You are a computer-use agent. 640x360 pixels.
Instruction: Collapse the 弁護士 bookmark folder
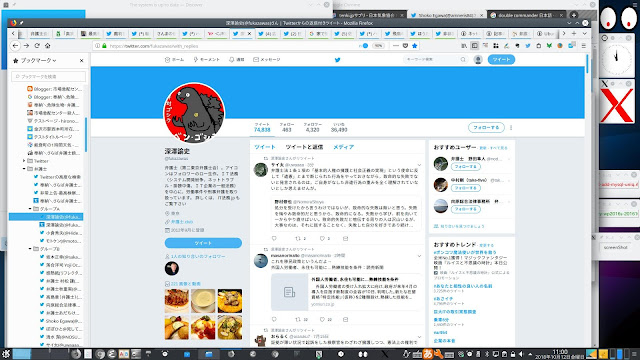click(x=24, y=169)
